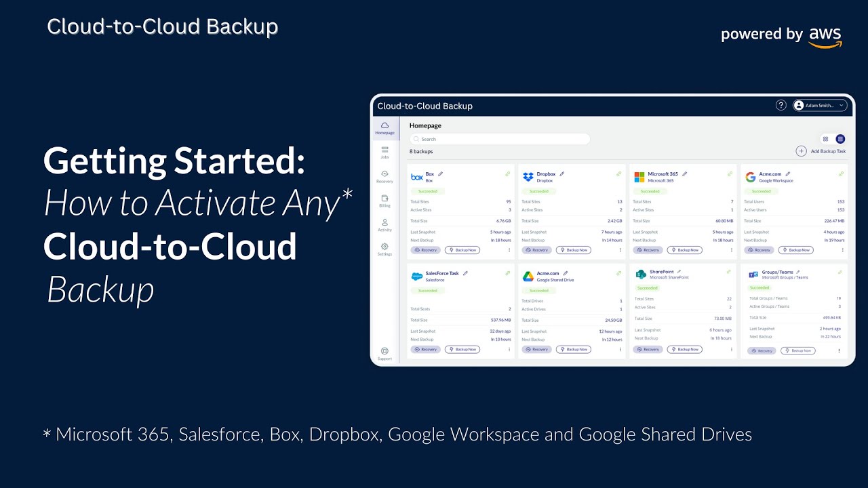This screenshot has width=868, height=488.
Task: Click the Add Backup Task plus icon
Action: point(801,151)
